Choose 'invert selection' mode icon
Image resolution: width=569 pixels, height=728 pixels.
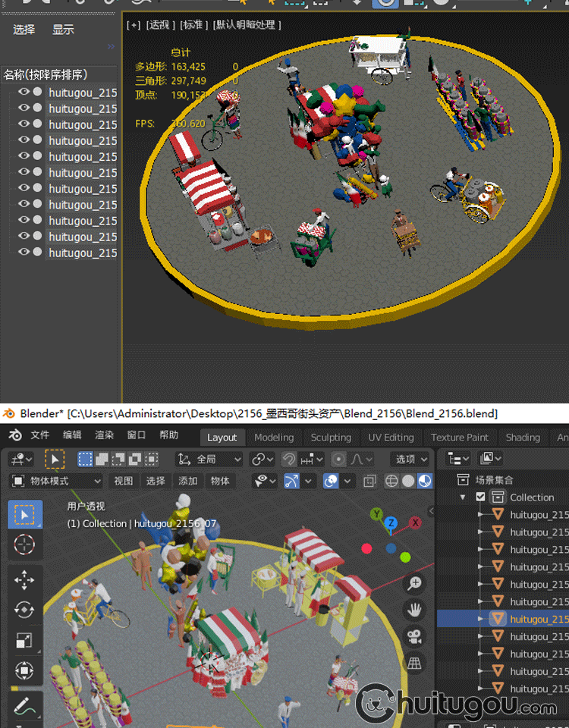point(135,460)
